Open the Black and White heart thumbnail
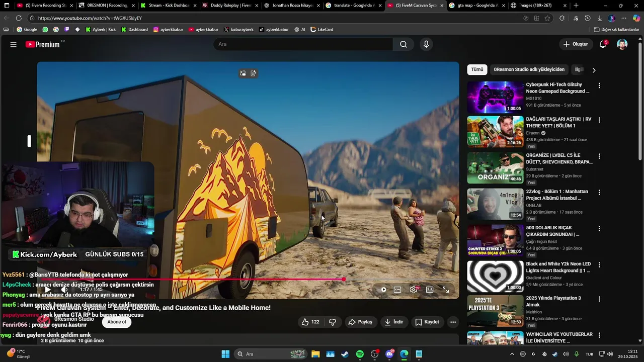Viewport: 644px width, 362px height. [495, 276]
